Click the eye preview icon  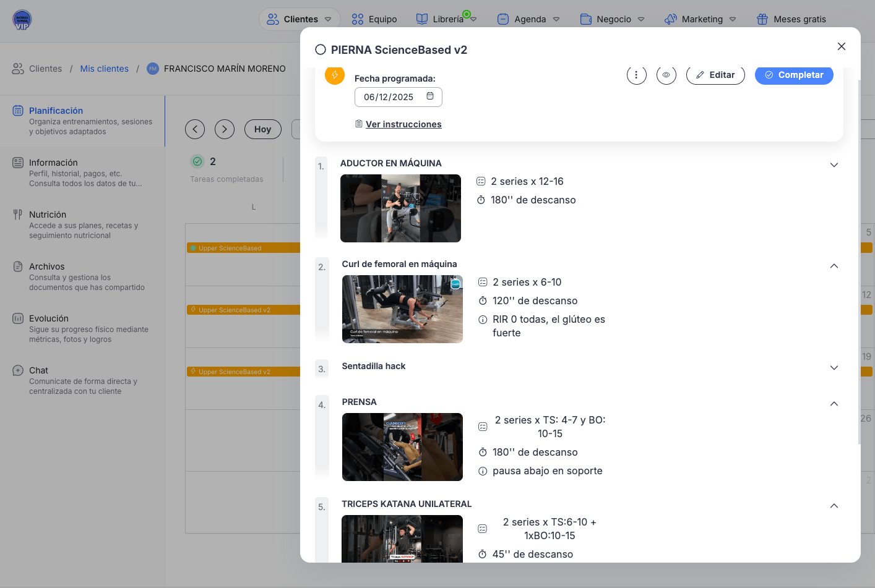(x=666, y=75)
